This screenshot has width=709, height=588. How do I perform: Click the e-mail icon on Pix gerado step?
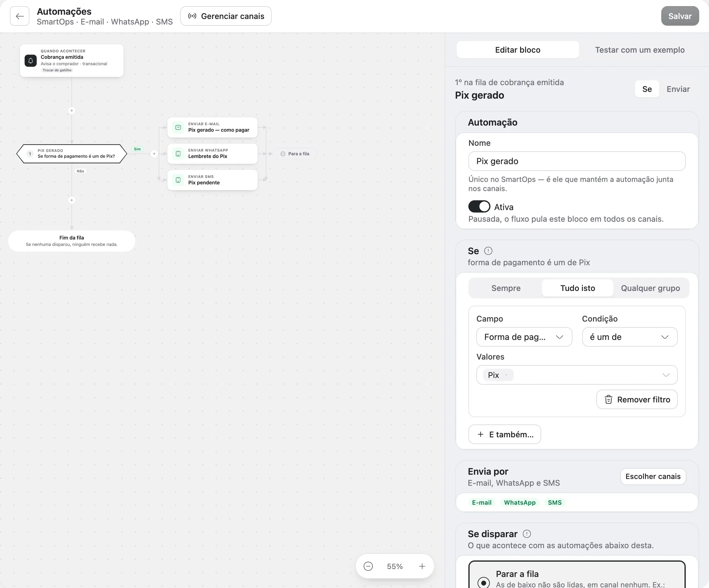pos(178,127)
